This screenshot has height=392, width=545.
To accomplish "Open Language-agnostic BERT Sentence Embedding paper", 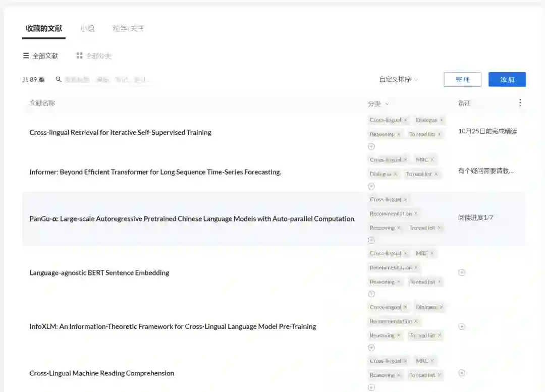I will (x=99, y=273).
